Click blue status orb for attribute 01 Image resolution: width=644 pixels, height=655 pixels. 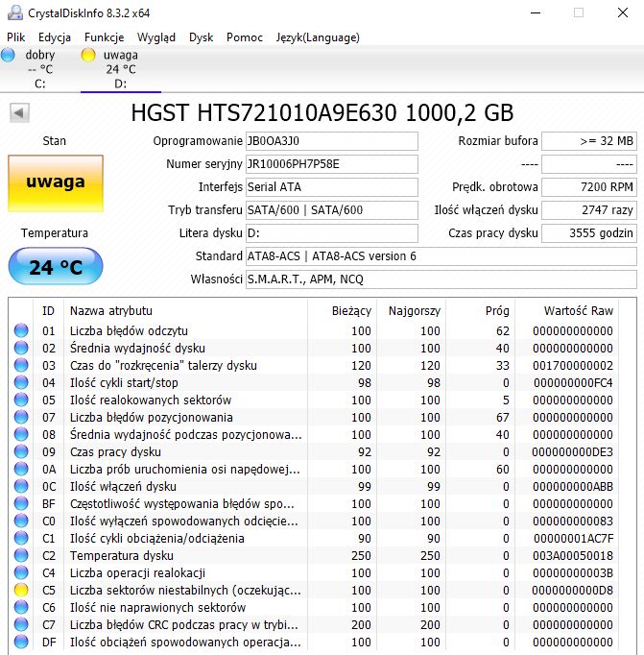point(21,330)
